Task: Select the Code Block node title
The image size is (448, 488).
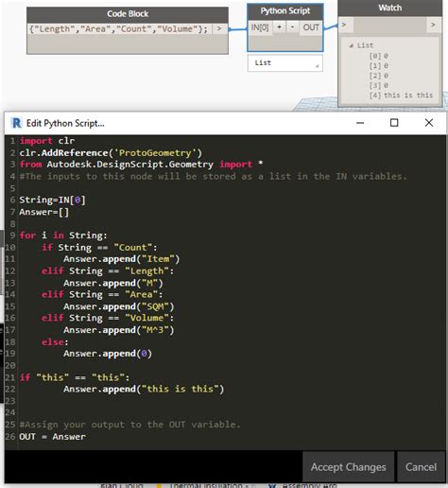Action: [128, 14]
